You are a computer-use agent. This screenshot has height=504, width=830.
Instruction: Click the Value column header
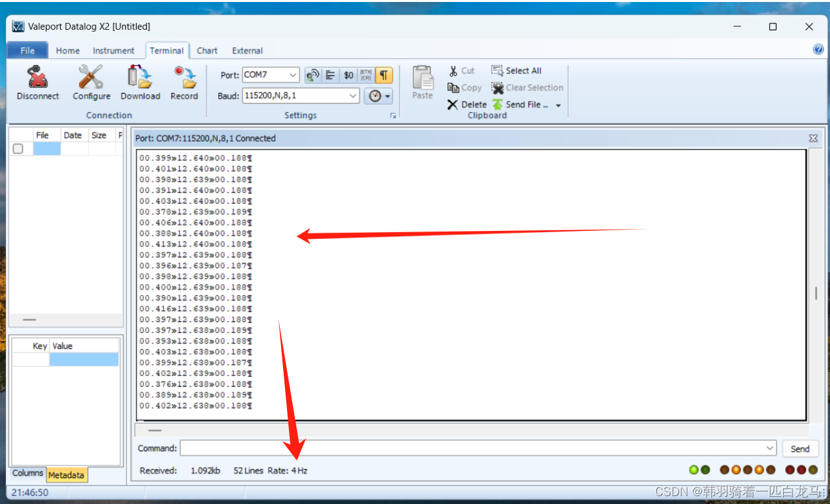[84, 346]
